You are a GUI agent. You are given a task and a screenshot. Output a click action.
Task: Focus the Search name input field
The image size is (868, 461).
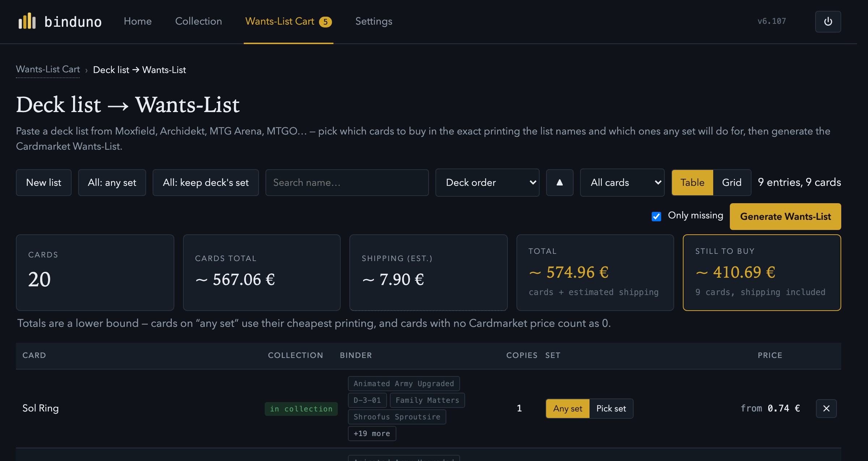tap(347, 183)
